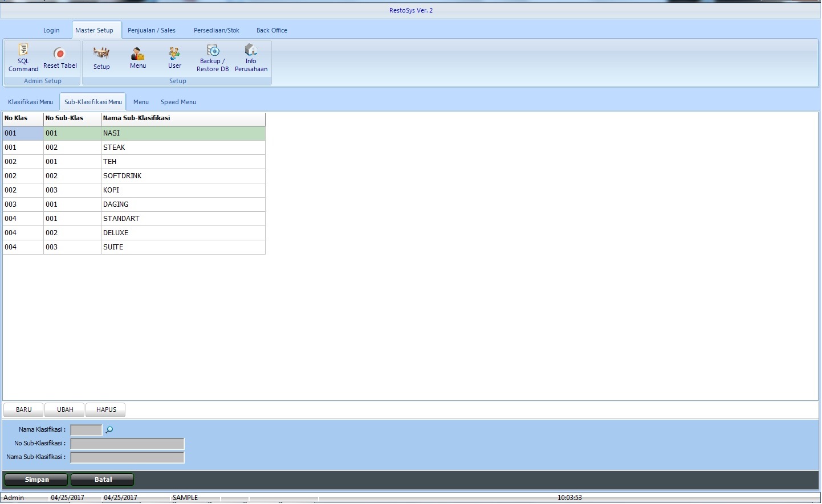Switch to the Speed Menu sub-tab
This screenshot has height=504, width=822.
[x=178, y=102]
